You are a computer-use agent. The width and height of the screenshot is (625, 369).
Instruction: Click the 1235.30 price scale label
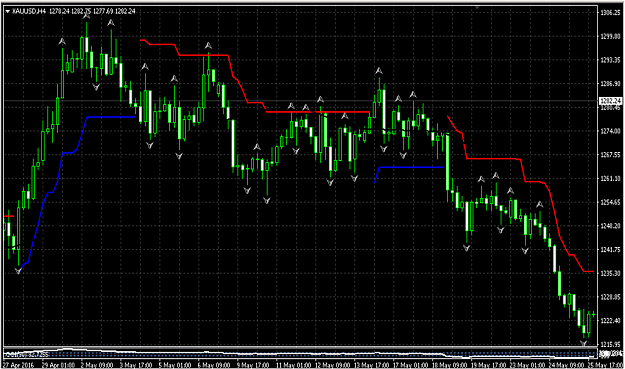[x=610, y=273]
